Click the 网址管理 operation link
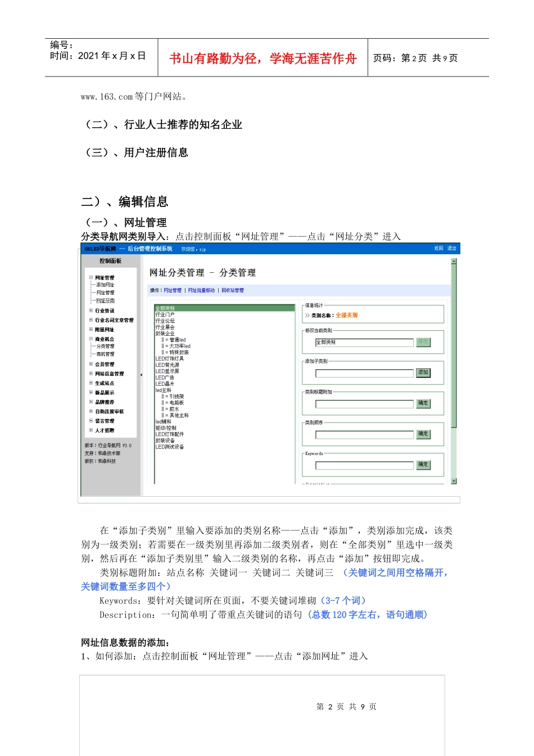 173,290
